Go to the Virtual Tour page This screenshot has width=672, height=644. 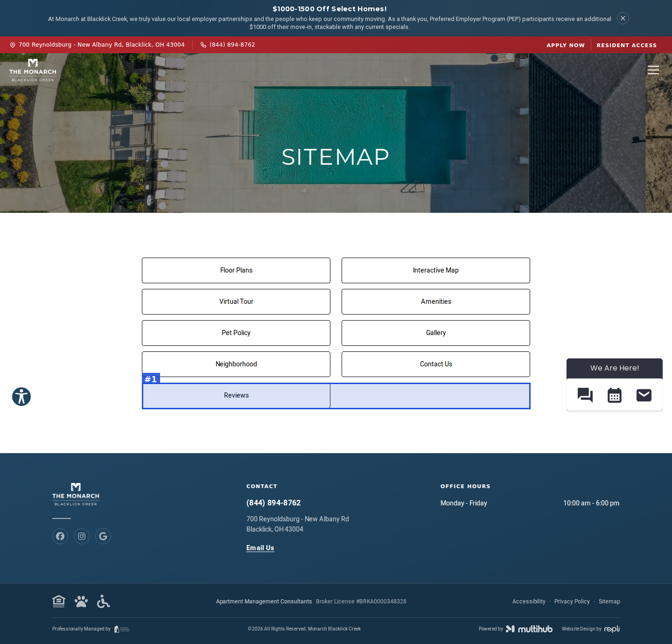(x=236, y=301)
